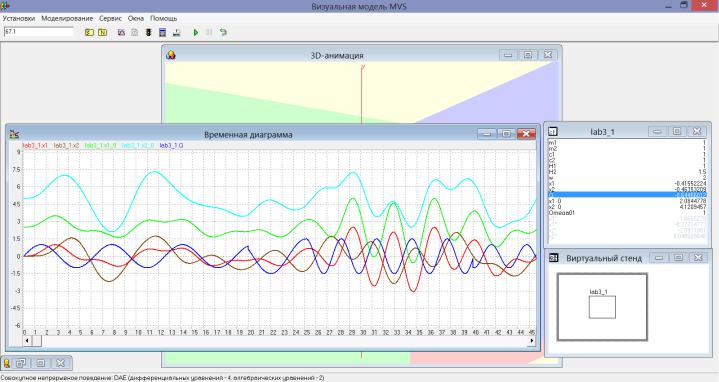Select variable Omega01 in lab3_1 window

(627, 213)
